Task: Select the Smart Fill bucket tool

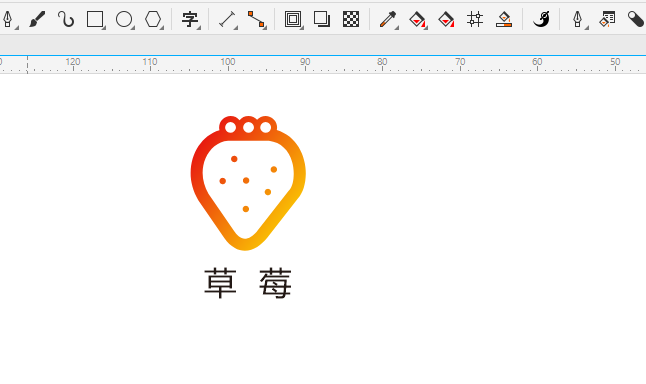Action: [x=446, y=19]
